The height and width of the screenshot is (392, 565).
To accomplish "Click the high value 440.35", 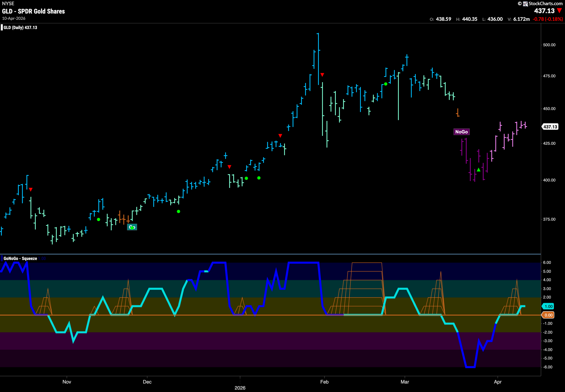I will (470, 19).
